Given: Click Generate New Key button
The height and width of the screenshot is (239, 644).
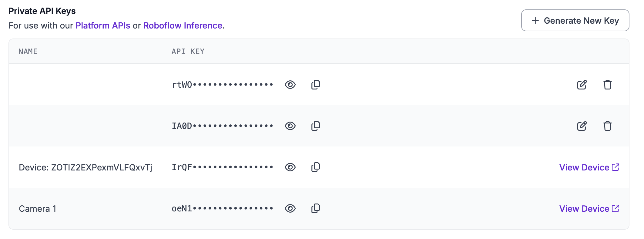Looking at the screenshot, I should [575, 21].
